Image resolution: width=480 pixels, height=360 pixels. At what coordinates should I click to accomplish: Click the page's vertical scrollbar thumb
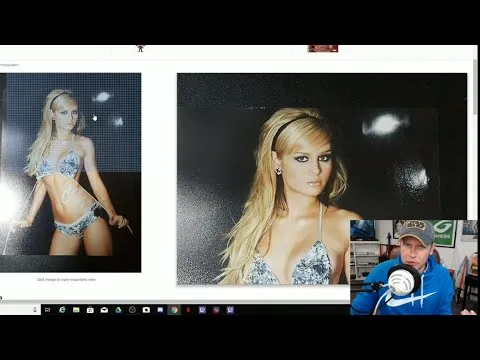tap(475, 87)
